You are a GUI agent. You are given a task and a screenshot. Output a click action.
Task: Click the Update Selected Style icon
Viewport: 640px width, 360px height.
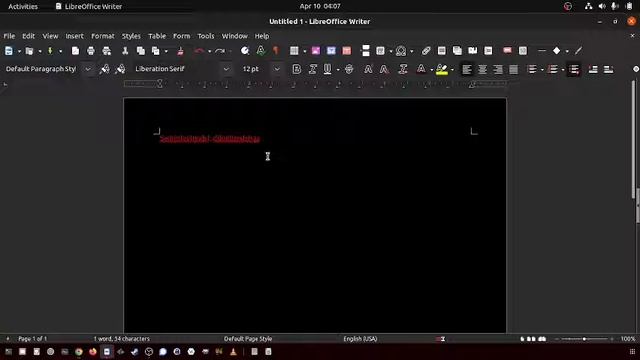(x=104, y=69)
